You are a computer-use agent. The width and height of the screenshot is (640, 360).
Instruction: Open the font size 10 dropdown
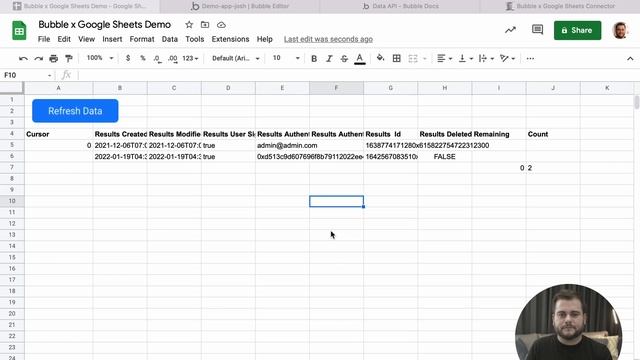pos(286,58)
